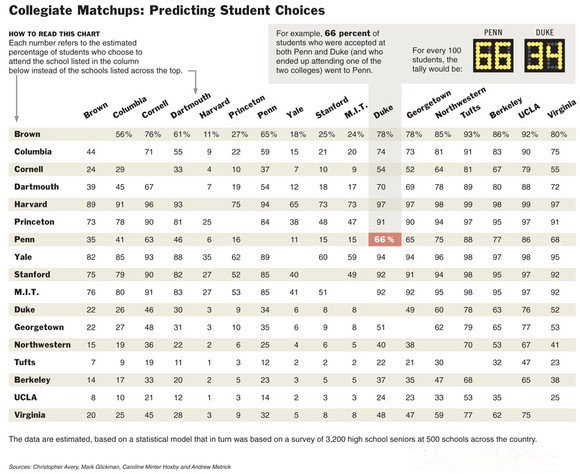Select the M.I.T. row label

[27, 292]
